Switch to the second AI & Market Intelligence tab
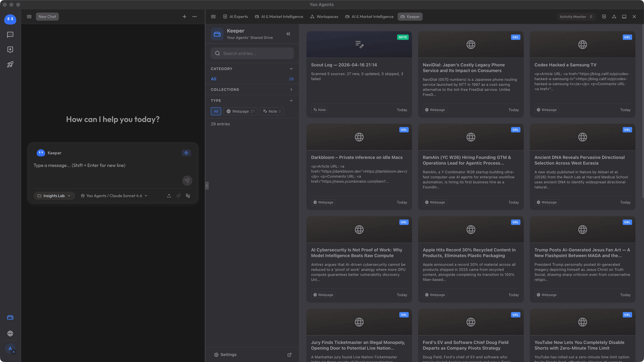The width and height of the screenshot is (644, 362). pyautogui.click(x=369, y=16)
